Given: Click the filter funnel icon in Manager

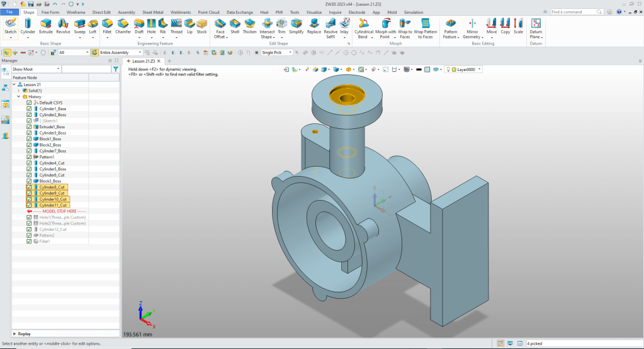Looking at the screenshot, I should pyautogui.click(x=115, y=69).
